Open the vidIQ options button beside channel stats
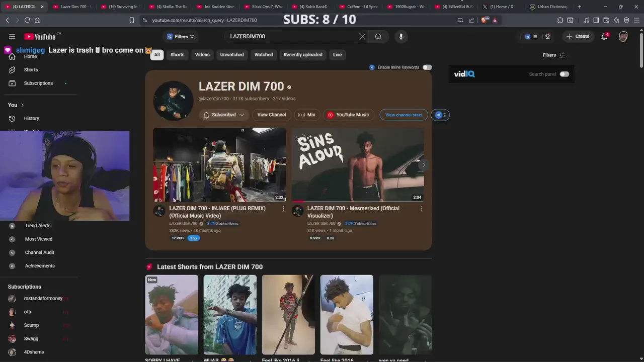 (x=441, y=115)
